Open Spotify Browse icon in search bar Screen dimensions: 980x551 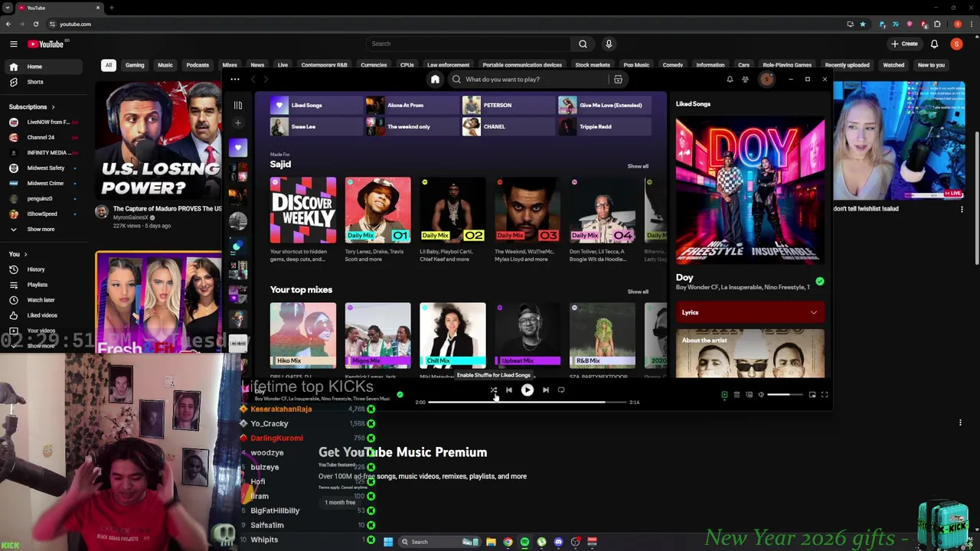coord(618,79)
